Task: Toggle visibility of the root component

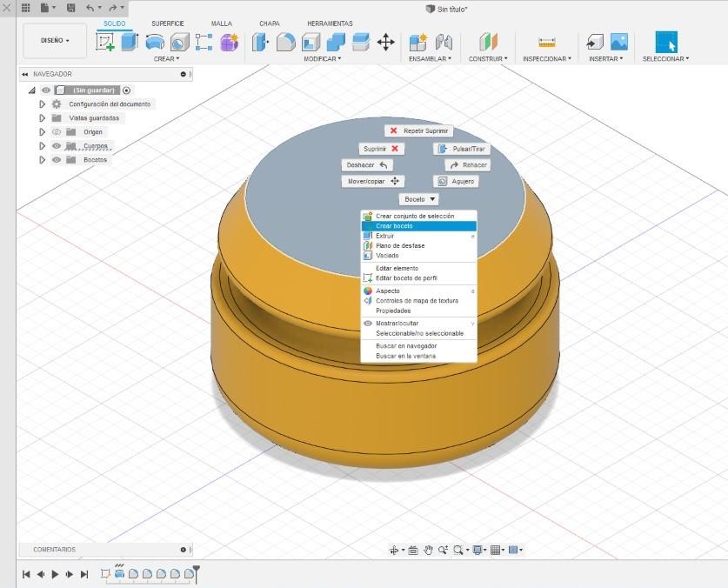Action: [x=46, y=90]
